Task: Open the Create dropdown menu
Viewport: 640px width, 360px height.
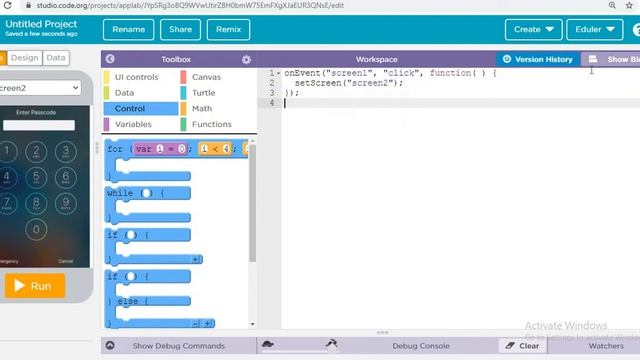Action: pyautogui.click(x=533, y=29)
